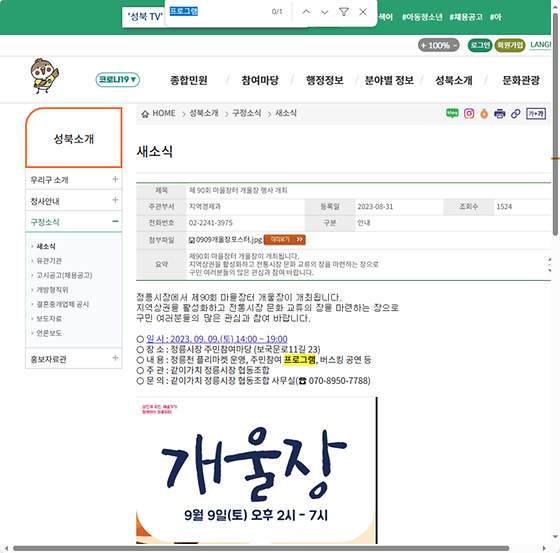Image resolution: width=560 pixels, height=553 pixels.
Task: Click the 회원가입 button
Action: (x=510, y=45)
